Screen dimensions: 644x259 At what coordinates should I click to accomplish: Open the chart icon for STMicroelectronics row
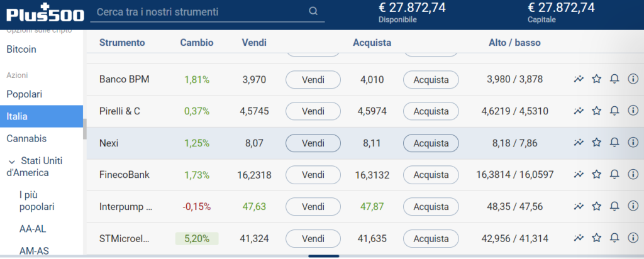coord(579,238)
